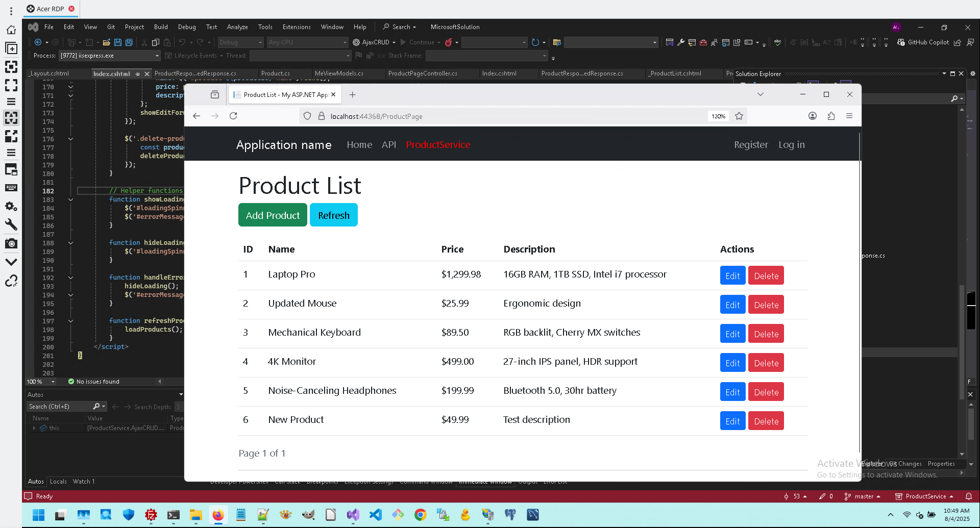
Task: Open the master branch selector
Action: click(863, 496)
